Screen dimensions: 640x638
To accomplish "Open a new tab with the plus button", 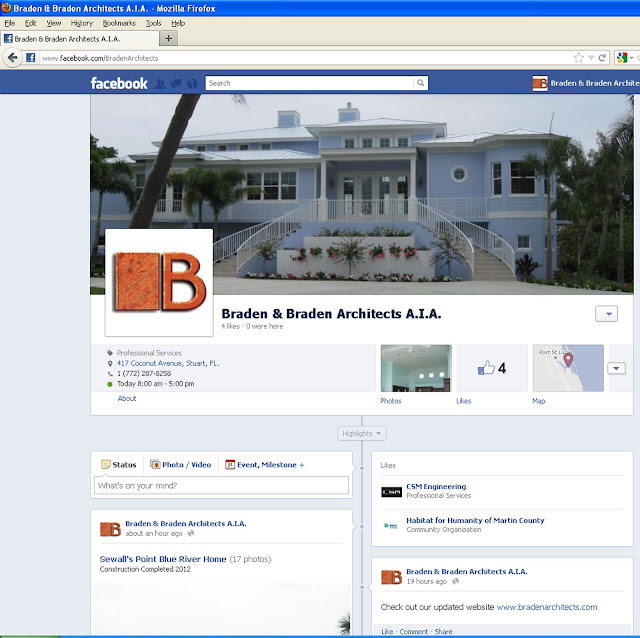I will click(x=169, y=38).
